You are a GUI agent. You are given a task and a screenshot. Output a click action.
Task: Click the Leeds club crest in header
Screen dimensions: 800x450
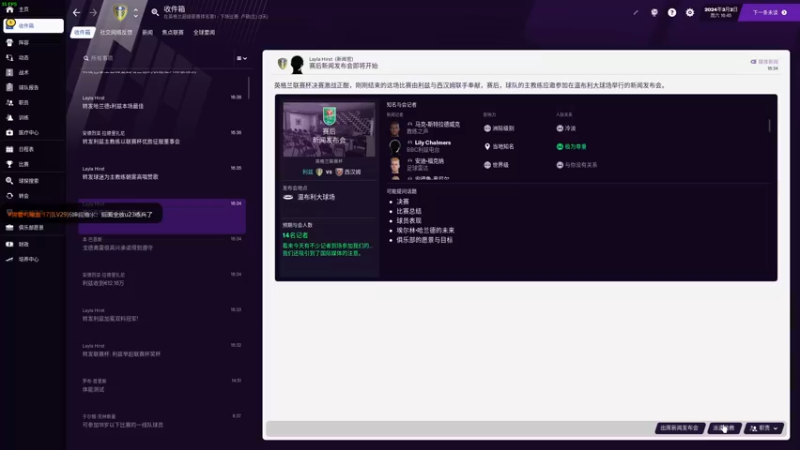(120, 12)
